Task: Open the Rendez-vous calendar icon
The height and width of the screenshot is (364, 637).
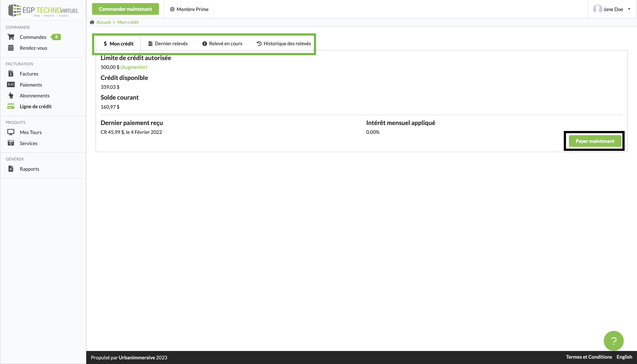Action: pyautogui.click(x=11, y=48)
